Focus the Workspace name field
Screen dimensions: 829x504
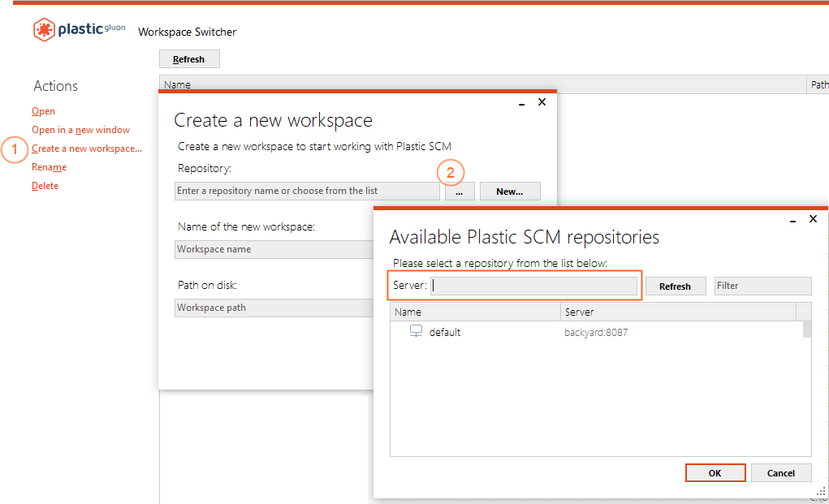(x=274, y=249)
